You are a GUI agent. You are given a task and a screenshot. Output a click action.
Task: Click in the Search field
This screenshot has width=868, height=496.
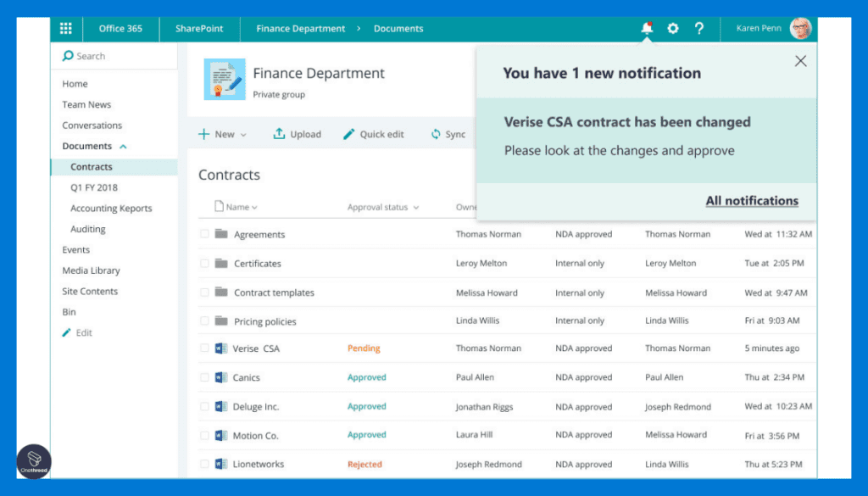114,56
